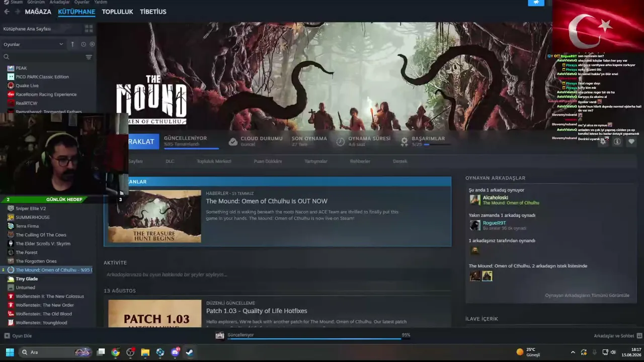The height and width of the screenshot is (362, 644).
Task: Select Terra Firma in the library list
Action: point(27,226)
